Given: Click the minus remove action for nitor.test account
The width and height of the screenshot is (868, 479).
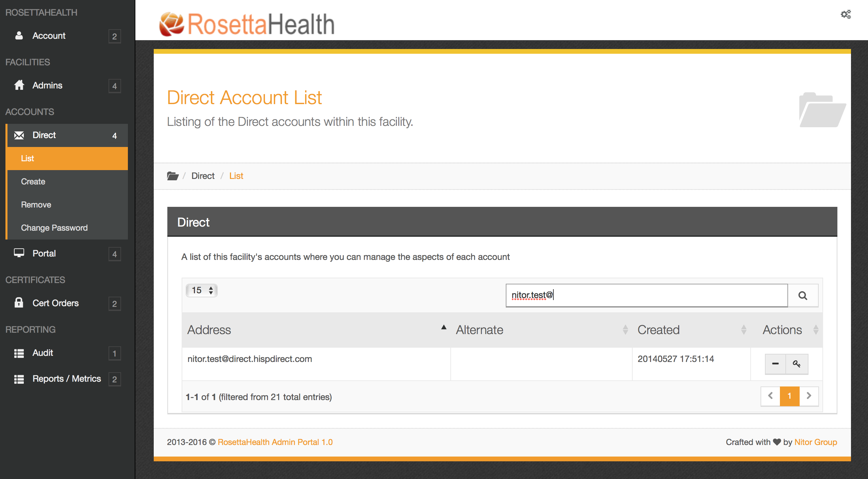Looking at the screenshot, I should tap(775, 364).
